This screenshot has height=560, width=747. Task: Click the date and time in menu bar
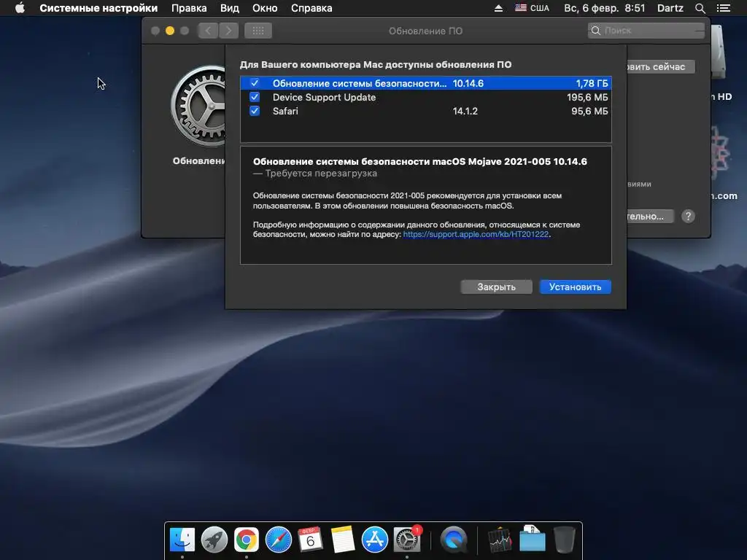[x=605, y=8]
